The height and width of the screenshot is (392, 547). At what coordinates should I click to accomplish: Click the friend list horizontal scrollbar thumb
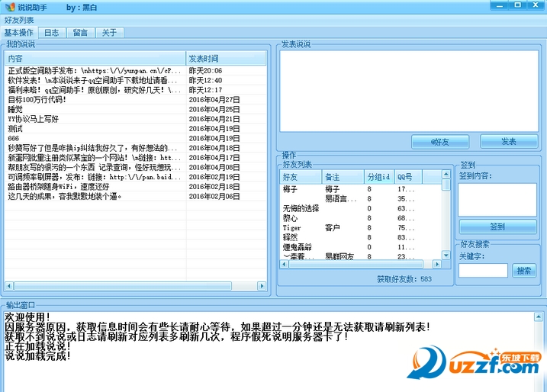pos(356,264)
